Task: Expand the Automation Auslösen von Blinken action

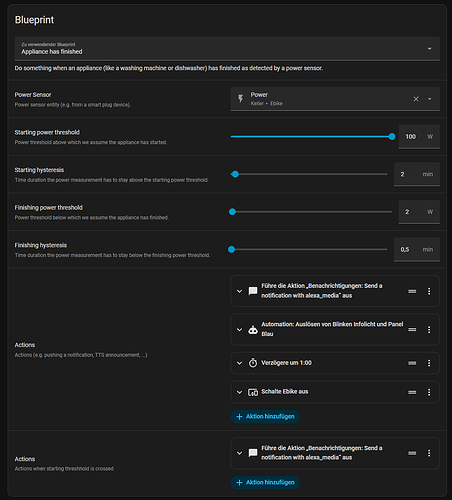Action: coord(239,330)
